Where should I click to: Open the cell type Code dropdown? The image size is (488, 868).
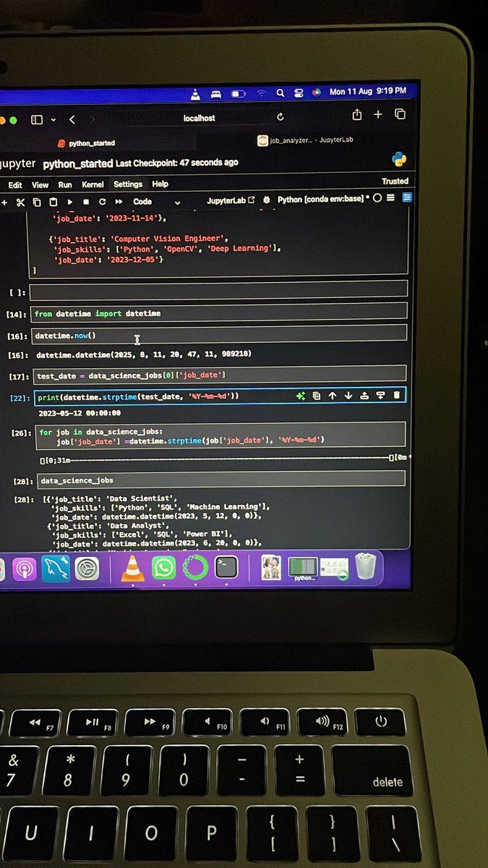click(x=157, y=202)
